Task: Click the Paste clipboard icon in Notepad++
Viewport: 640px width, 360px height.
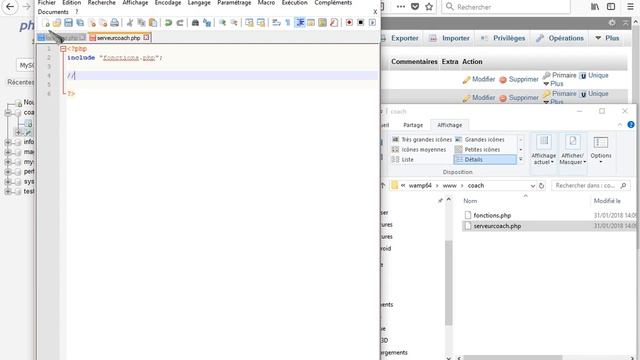Action: [x=153, y=23]
